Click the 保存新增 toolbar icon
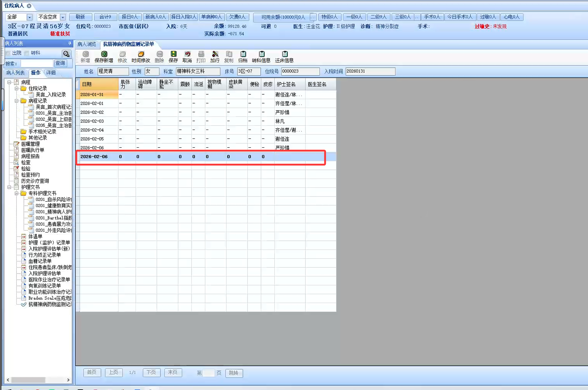 (104, 54)
